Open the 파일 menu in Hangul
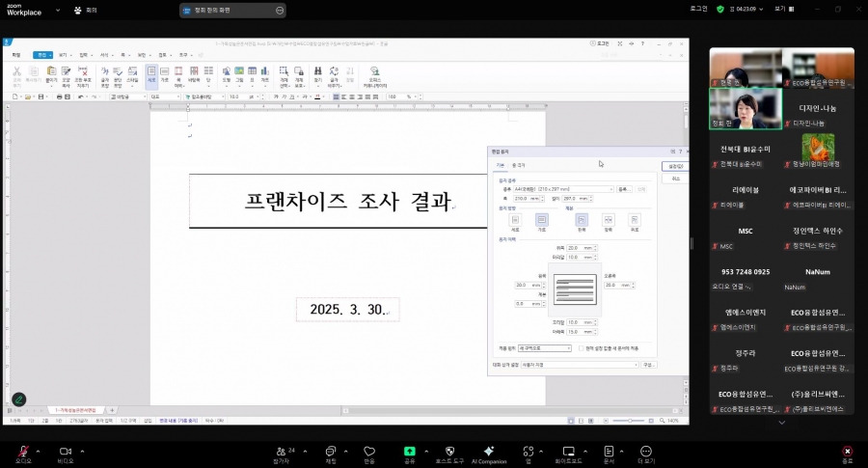The height and width of the screenshot is (468, 868). point(16,55)
